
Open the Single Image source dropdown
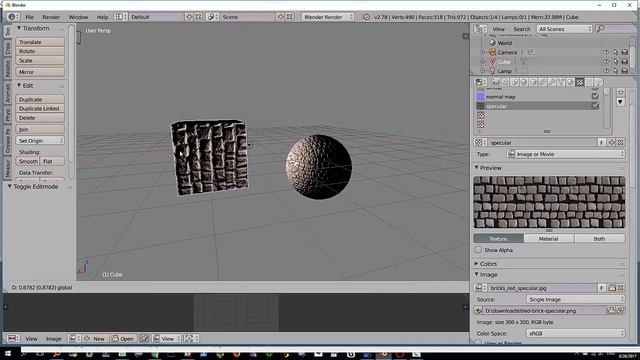point(576,299)
